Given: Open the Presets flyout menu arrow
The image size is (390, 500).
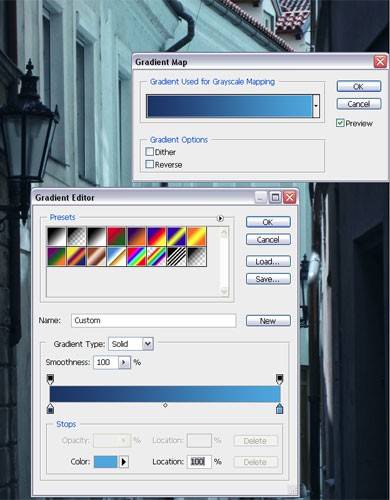Looking at the screenshot, I should 220,218.
